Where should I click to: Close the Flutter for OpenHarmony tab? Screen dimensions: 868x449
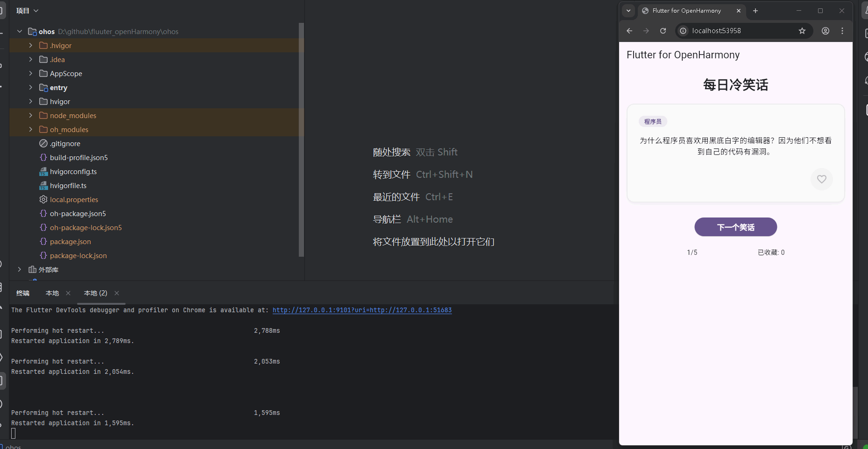point(739,11)
